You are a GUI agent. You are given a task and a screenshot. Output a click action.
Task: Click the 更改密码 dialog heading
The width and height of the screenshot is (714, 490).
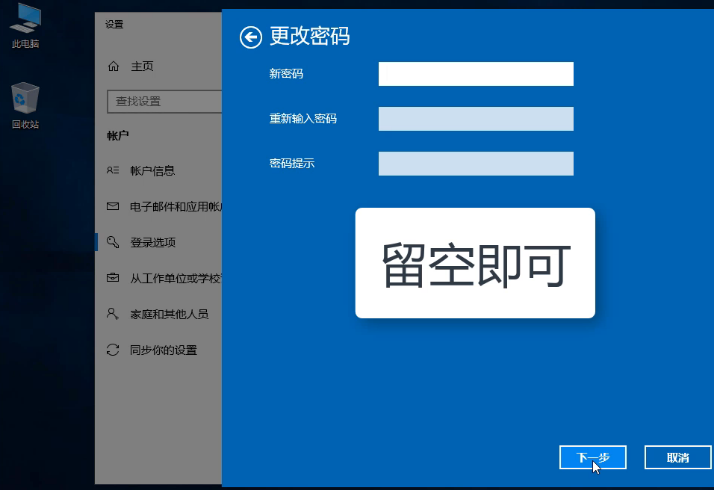pos(309,37)
